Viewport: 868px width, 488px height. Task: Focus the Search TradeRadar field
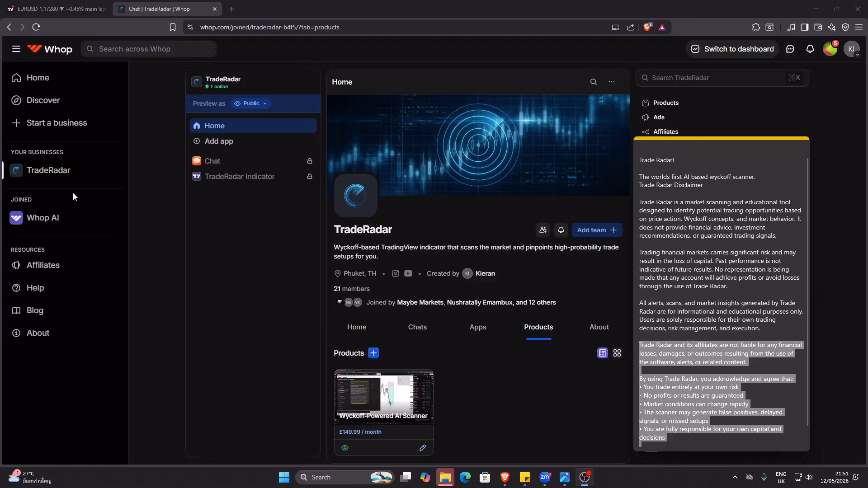click(722, 78)
